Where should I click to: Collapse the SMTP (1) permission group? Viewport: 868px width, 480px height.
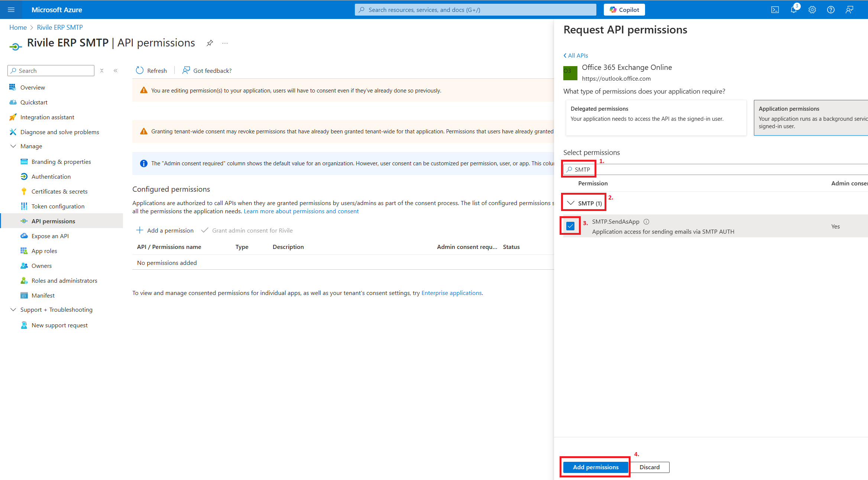571,203
